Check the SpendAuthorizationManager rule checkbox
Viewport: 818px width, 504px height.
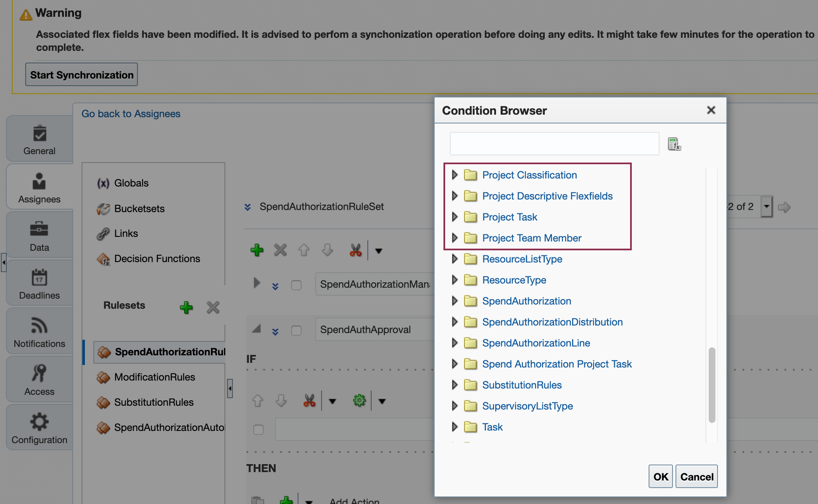(296, 285)
